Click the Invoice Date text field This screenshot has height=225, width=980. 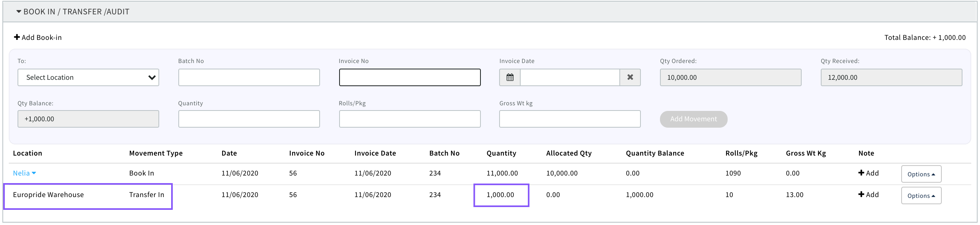[570, 77]
